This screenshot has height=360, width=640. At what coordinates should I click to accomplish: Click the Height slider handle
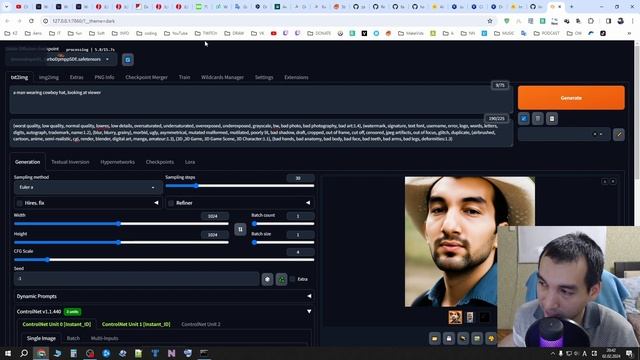(x=118, y=242)
